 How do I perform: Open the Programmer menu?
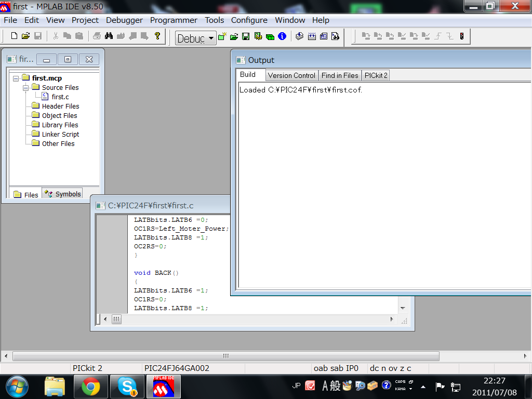(174, 20)
